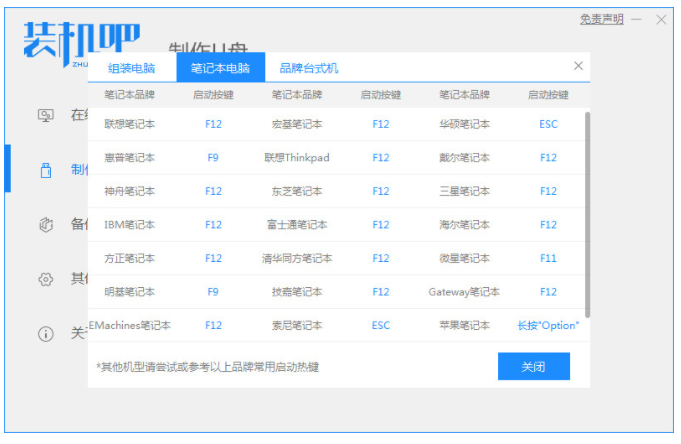
Task: Open the backup cube icon in sidebar
Action: coord(45,224)
